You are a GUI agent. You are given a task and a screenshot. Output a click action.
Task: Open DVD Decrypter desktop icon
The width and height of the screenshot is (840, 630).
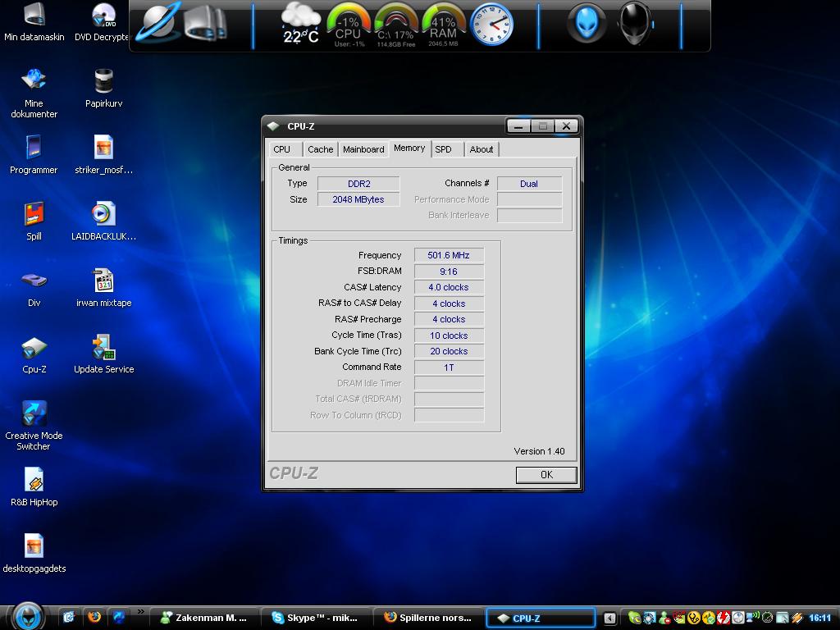point(103,14)
